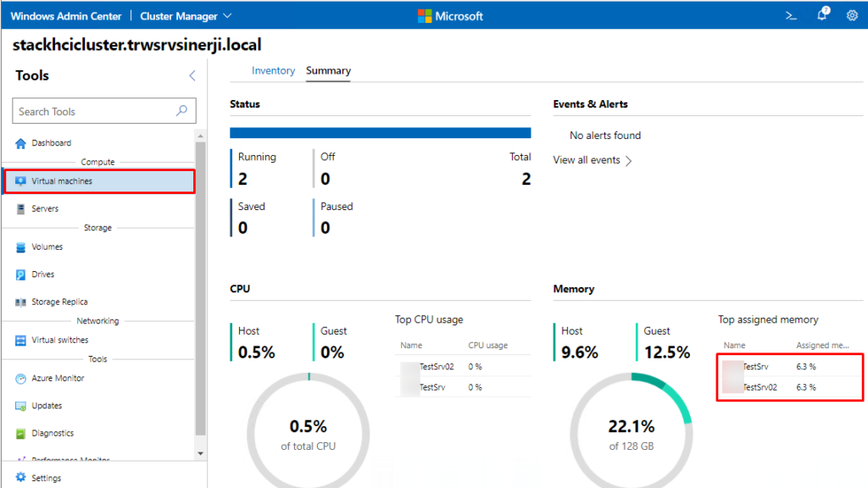The width and height of the screenshot is (868, 488).
Task: Click the Off count value
Action: coord(325,180)
